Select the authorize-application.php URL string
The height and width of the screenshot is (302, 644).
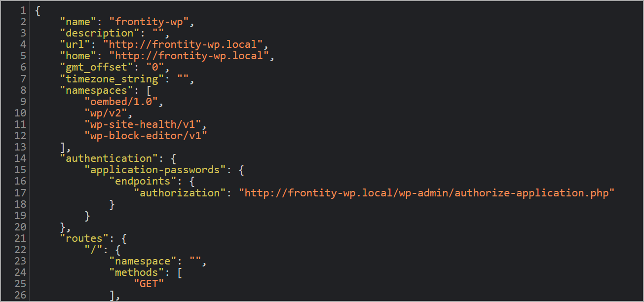(427, 192)
